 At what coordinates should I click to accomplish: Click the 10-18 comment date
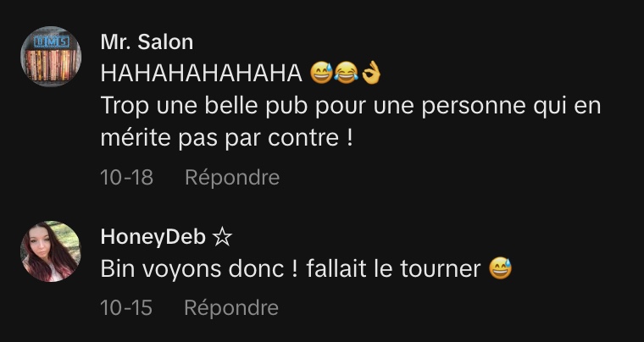[126, 178]
